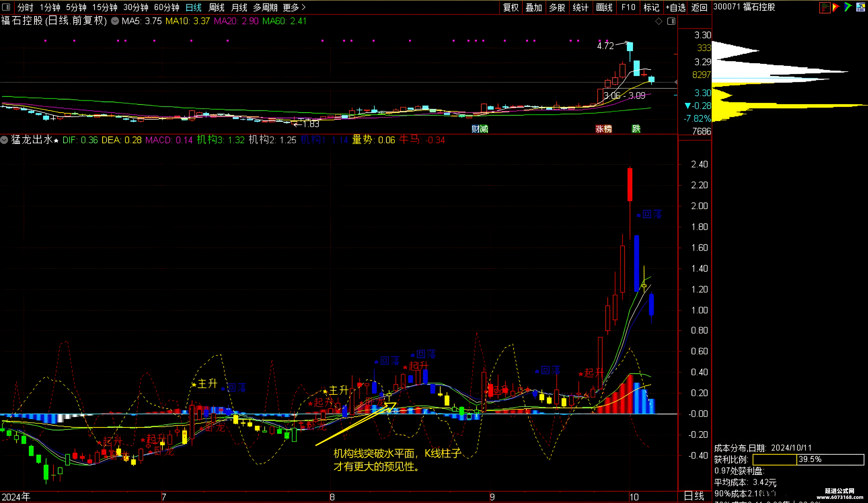Open the F10 company info

(628, 8)
